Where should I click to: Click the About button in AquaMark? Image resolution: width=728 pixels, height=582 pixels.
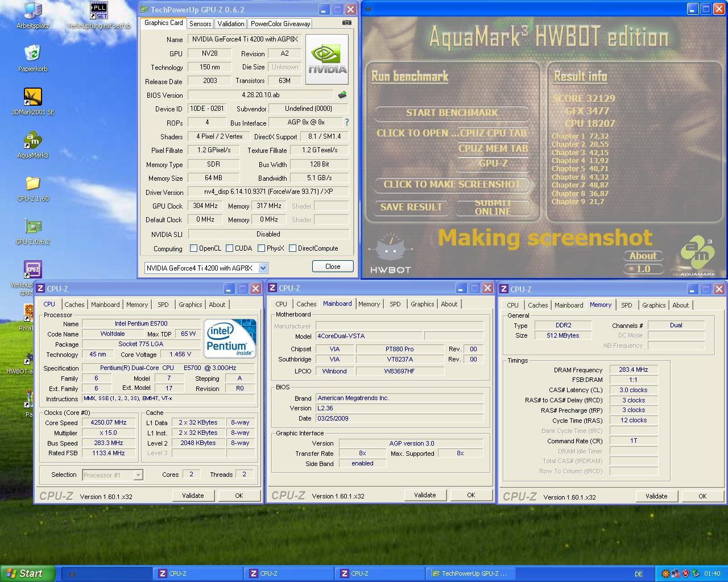pyautogui.click(x=643, y=256)
